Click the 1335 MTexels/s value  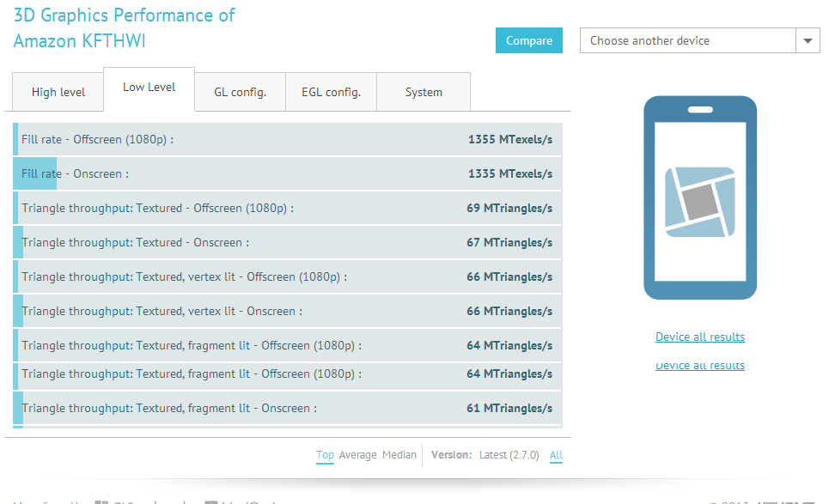tap(510, 173)
